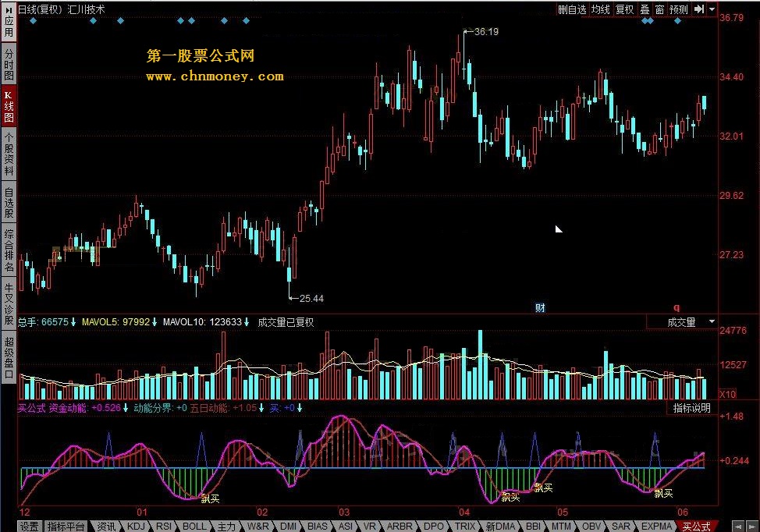Open the 指标平台 tab
This screenshot has width=760, height=532.
pos(66,527)
